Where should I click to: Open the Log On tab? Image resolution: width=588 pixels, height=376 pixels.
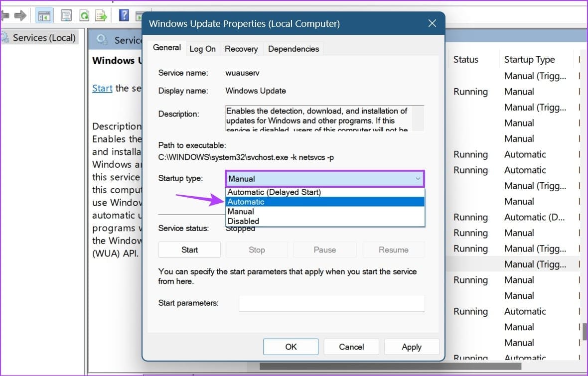202,49
